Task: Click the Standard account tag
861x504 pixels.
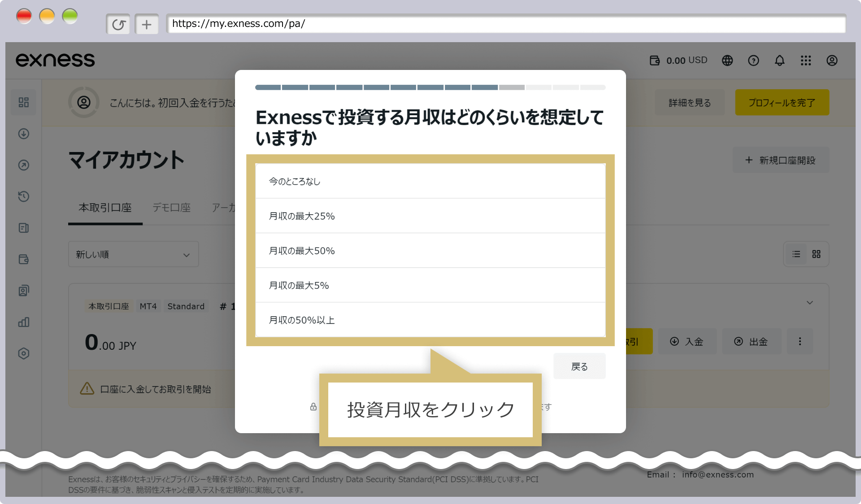Action: pos(186,306)
